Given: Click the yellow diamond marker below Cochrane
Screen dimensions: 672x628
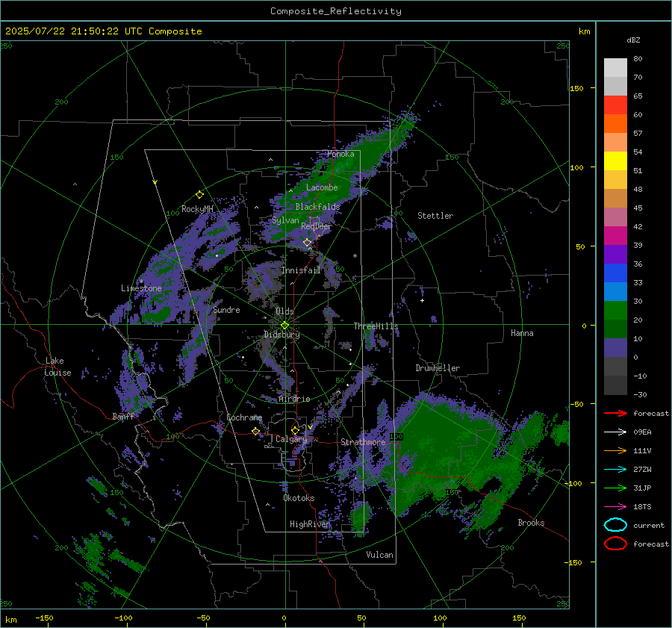Looking at the screenshot, I should tap(255, 432).
